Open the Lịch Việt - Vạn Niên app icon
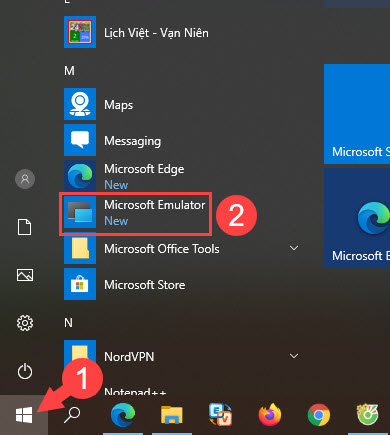 [x=80, y=32]
